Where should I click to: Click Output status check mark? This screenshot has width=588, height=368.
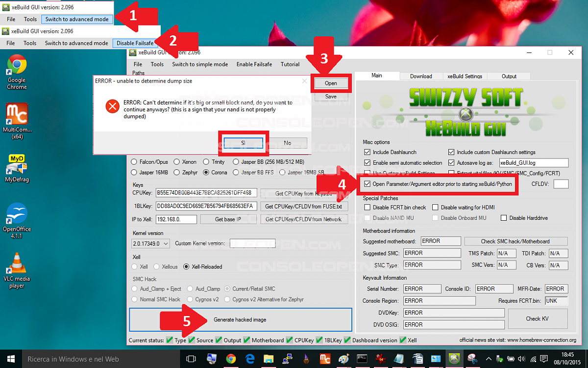(x=219, y=340)
